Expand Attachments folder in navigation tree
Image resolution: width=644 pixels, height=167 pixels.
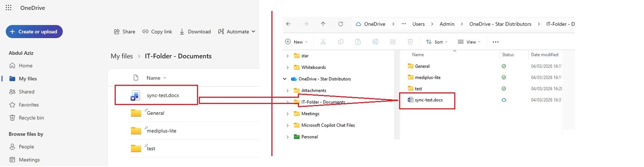click(x=287, y=91)
